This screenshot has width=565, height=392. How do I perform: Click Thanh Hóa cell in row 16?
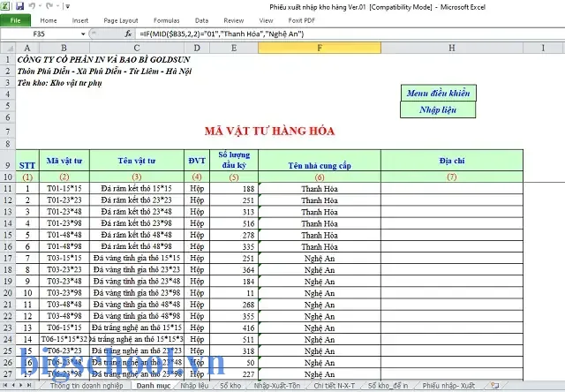[x=320, y=246]
